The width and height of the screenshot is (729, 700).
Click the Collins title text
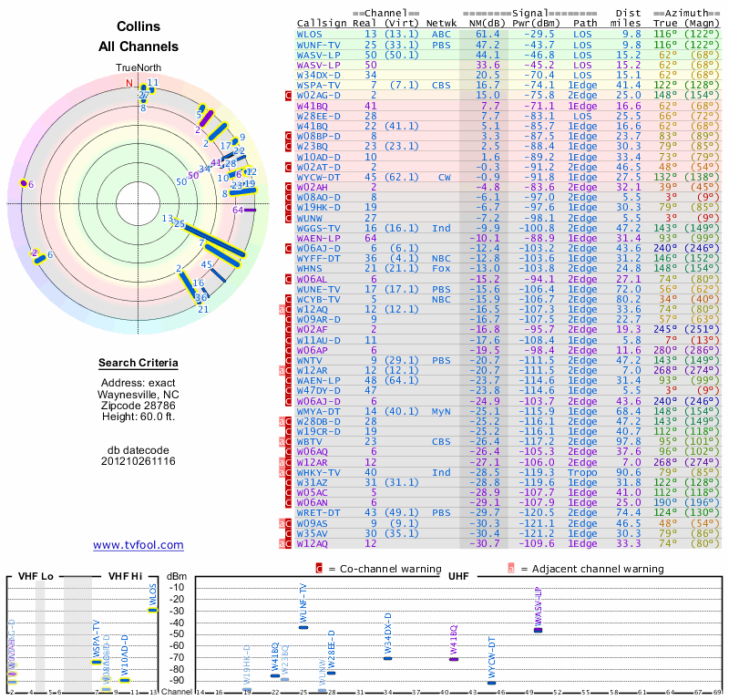pyautogui.click(x=139, y=26)
